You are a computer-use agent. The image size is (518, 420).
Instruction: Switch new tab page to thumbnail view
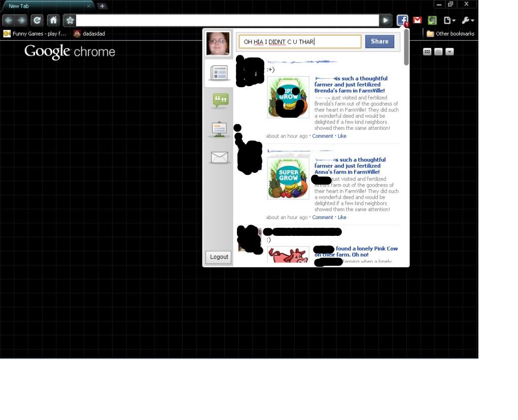pos(427,52)
